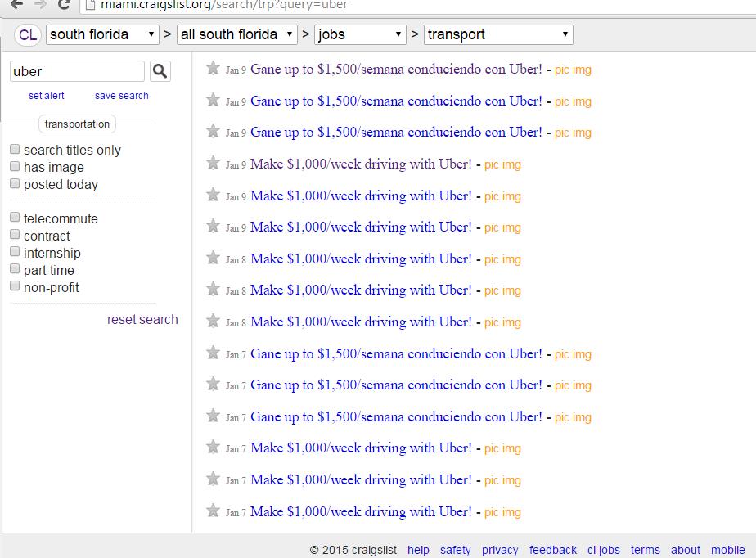This screenshot has width=756, height=558.
Task: Open the first Jan 9 Gane up to $1,500 listing title
Action: tap(396, 69)
